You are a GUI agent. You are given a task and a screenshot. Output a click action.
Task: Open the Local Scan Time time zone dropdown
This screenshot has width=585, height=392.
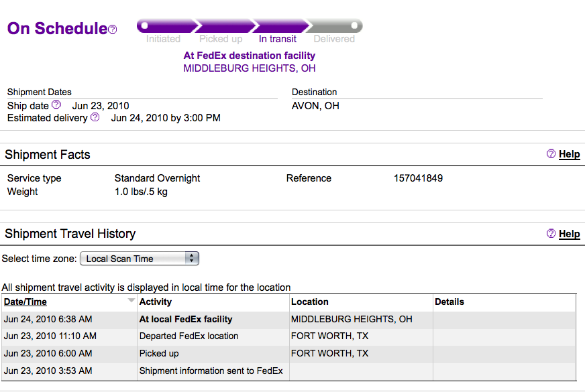tap(140, 259)
